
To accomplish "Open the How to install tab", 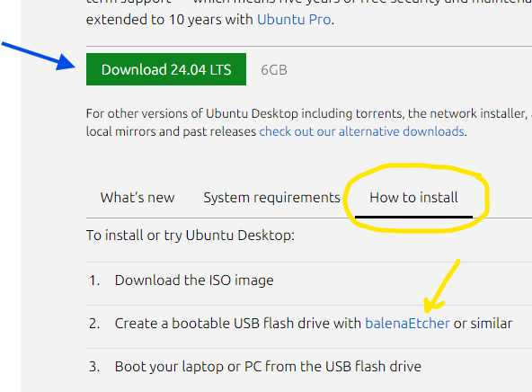I will [413, 198].
